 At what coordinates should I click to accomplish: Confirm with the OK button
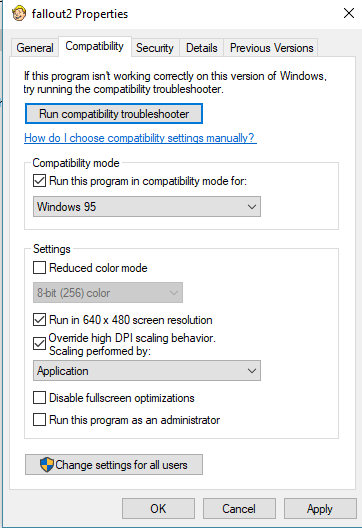158,508
